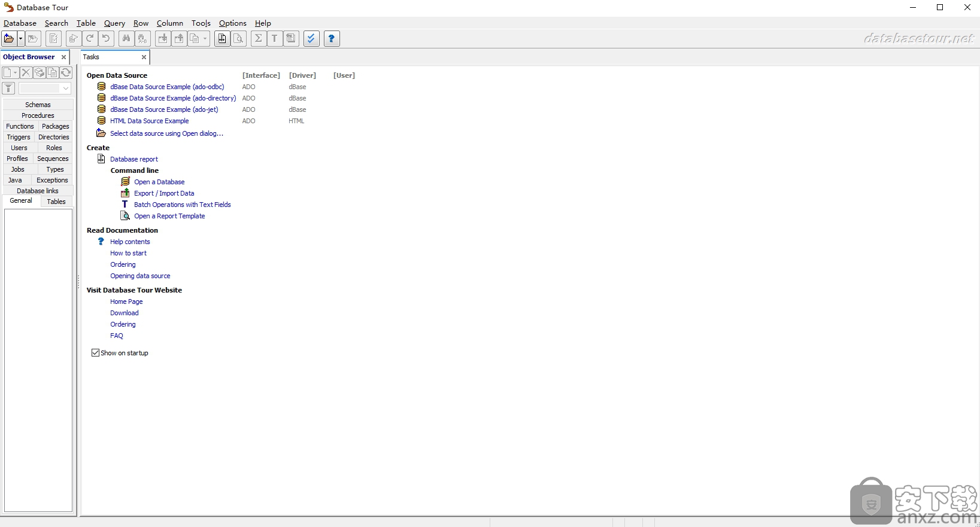The width and height of the screenshot is (980, 527).
Task: Click the undo arrow toolbar icon
Action: pyautogui.click(x=106, y=39)
